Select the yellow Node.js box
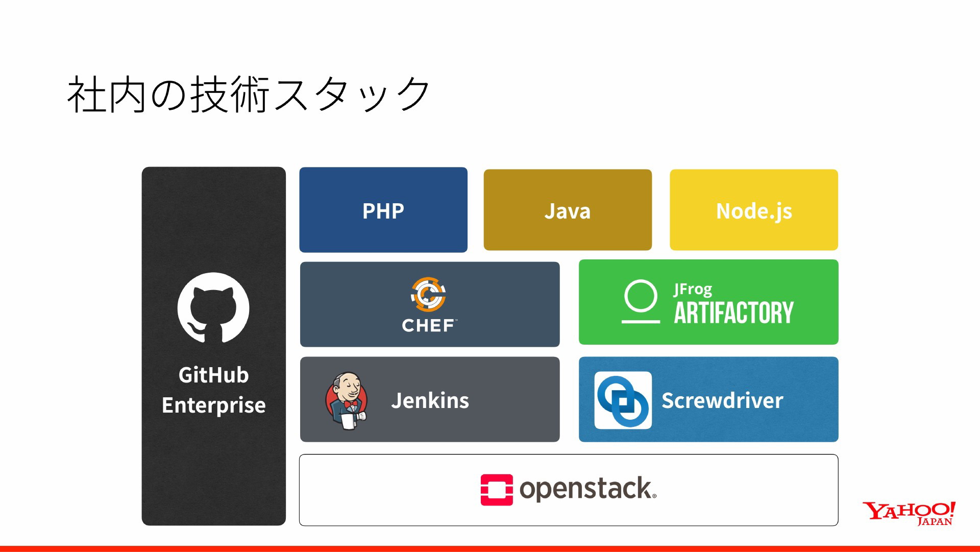The width and height of the screenshot is (980, 552). [x=754, y=210]
